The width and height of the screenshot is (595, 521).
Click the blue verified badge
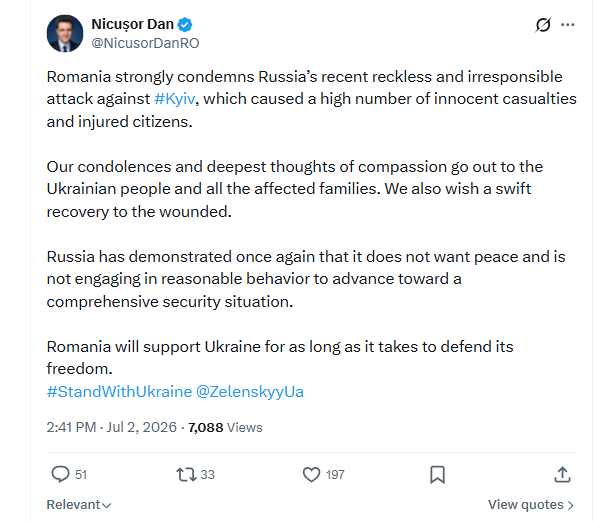click(x=185, y=25)
